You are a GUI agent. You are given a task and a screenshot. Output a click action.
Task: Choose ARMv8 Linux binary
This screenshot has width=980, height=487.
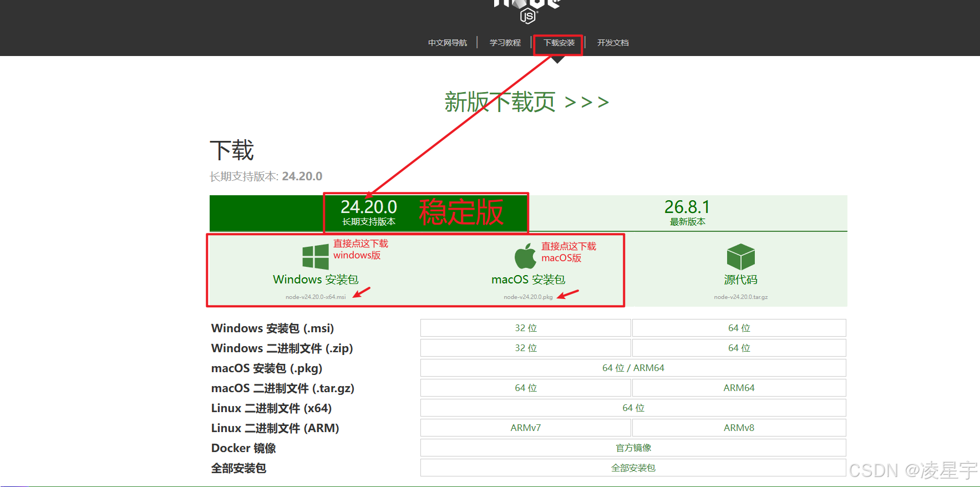click(739, 428)
